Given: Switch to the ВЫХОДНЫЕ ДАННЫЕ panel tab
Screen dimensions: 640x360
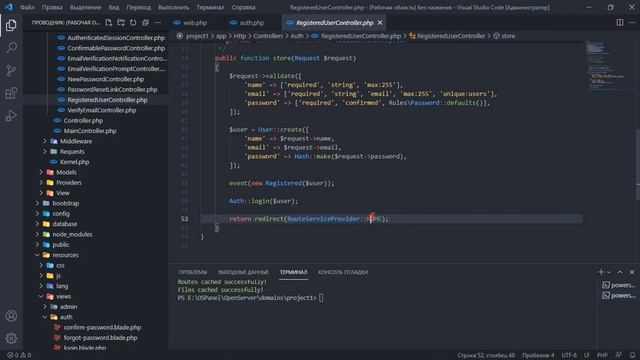Looking at the screenshot, I should [243, 272].
